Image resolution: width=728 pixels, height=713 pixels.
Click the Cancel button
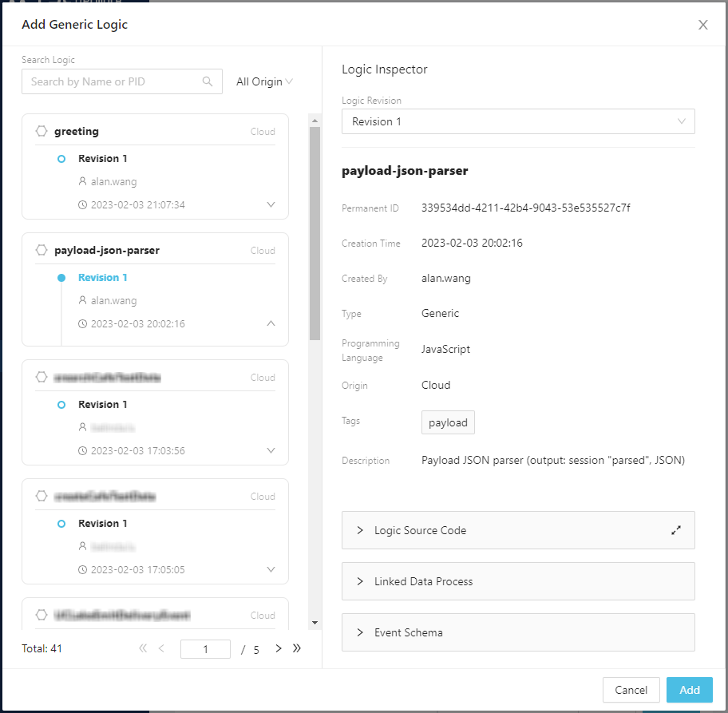[631, 690]
